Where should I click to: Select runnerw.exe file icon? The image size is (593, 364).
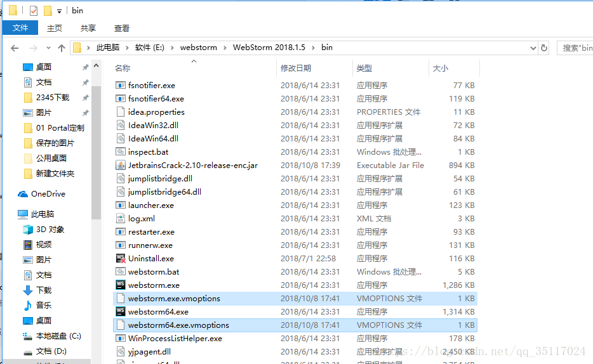pos(120,245)
